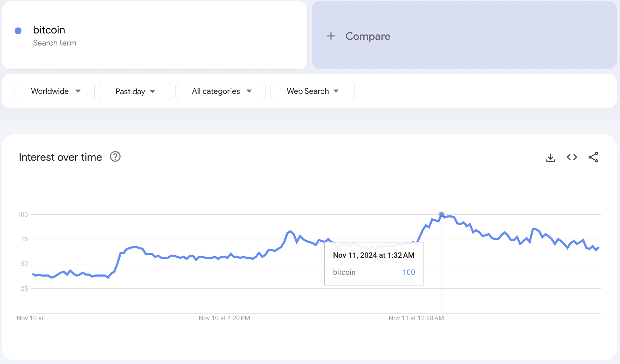Click the plus icon beside Compare
This screenshot has height=364, width=620.
tap(331, 36)
